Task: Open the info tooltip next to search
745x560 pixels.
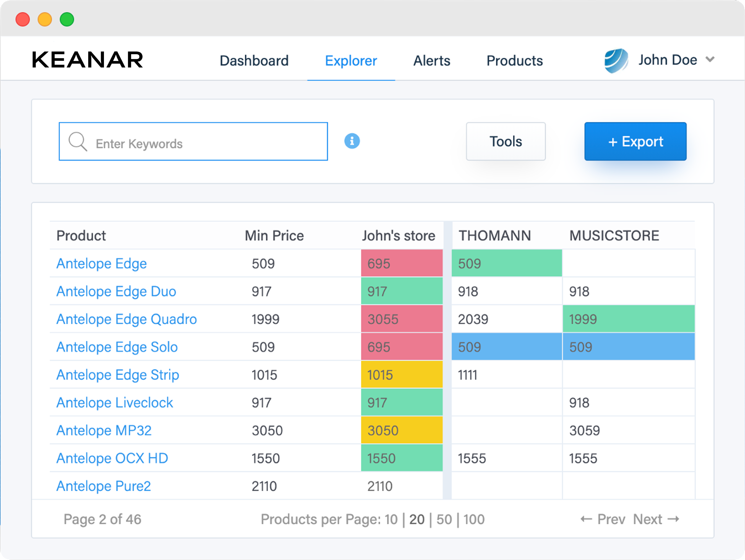Action: (x=352, y=141)
